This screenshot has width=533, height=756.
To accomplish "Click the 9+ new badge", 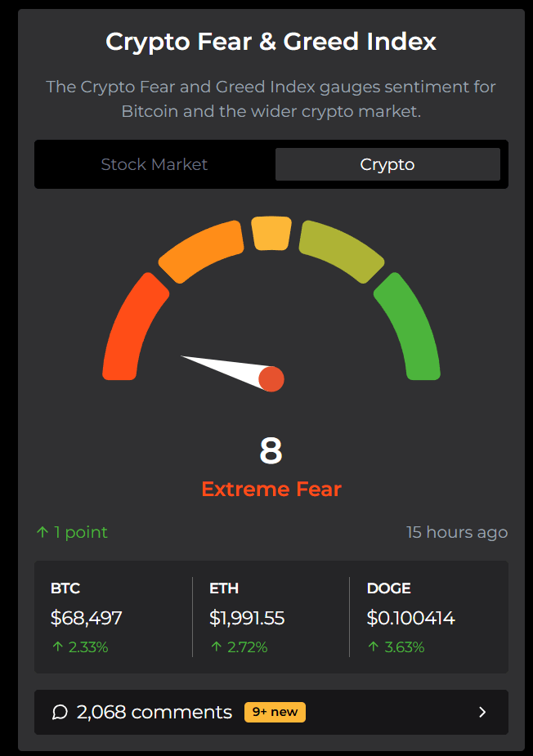I will [275, 712].
